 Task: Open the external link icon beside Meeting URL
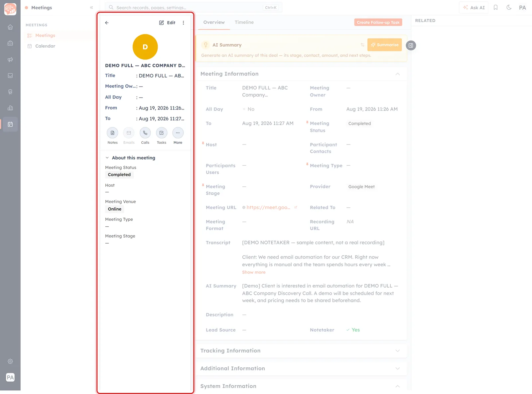296,207
